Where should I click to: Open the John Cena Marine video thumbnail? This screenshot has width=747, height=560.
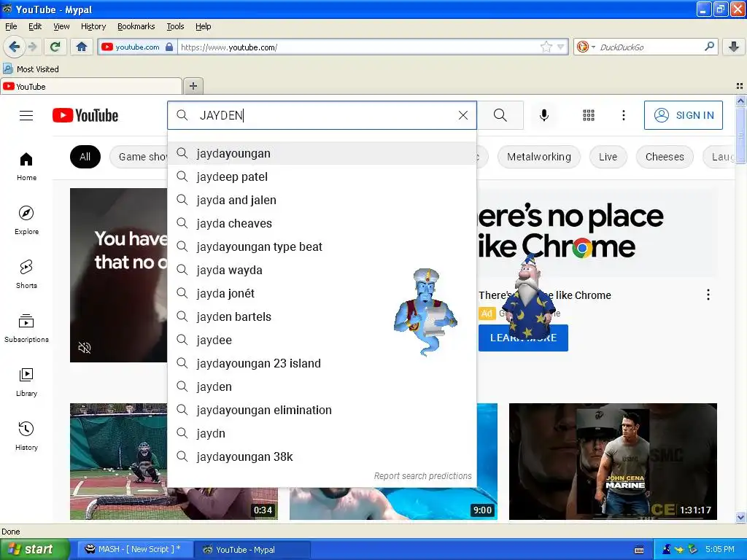click(613, 462)
